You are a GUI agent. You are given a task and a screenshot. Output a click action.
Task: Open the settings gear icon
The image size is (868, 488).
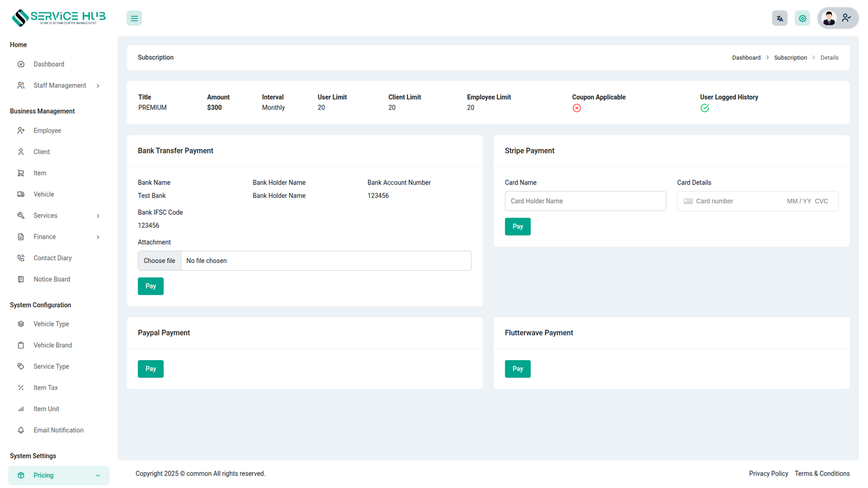pos(802,18)
